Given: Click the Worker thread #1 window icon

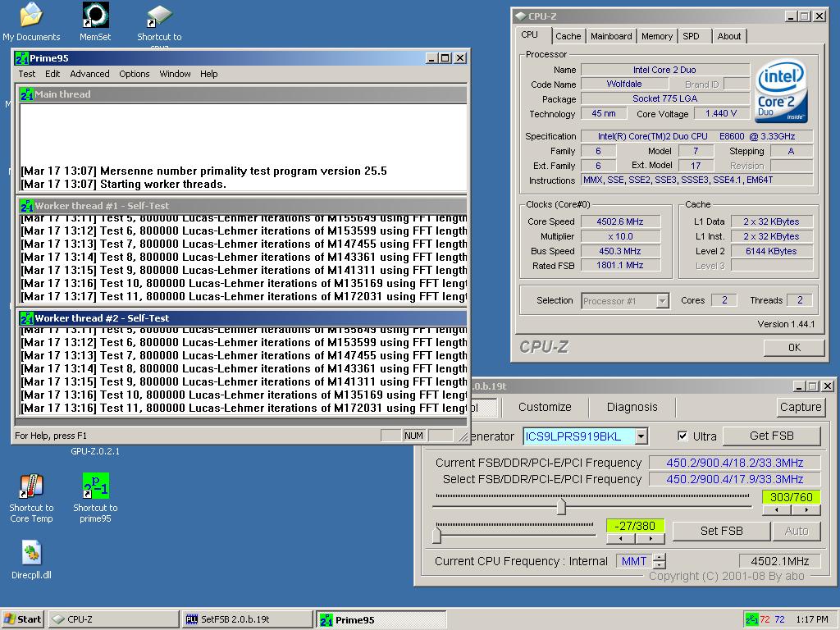Looking at the screenshot, I should coord(27,206).
